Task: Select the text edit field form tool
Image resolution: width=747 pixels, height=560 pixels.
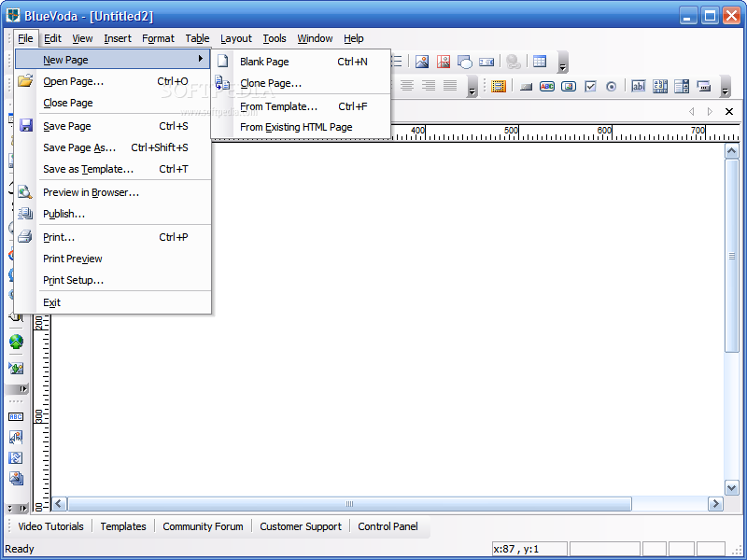Action: tap(639, 86)
